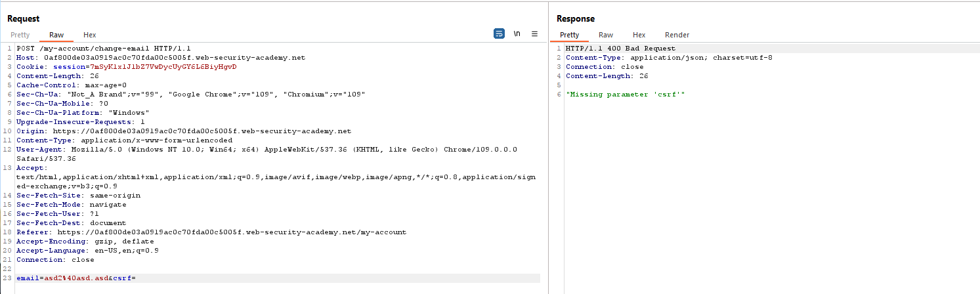Click the "Missing parameter 'csrf'" response body
The image size is (980, 294).
coord(625,94)
